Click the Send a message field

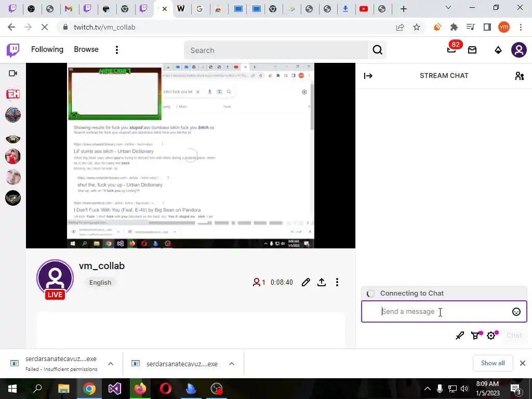coord(444,312)
